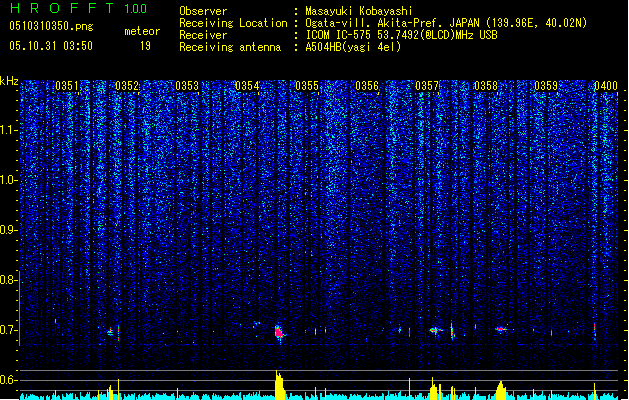Click the 1.1 kHz axis tick label
Screen dimensions: 629x400
click(x=8, y=130)
